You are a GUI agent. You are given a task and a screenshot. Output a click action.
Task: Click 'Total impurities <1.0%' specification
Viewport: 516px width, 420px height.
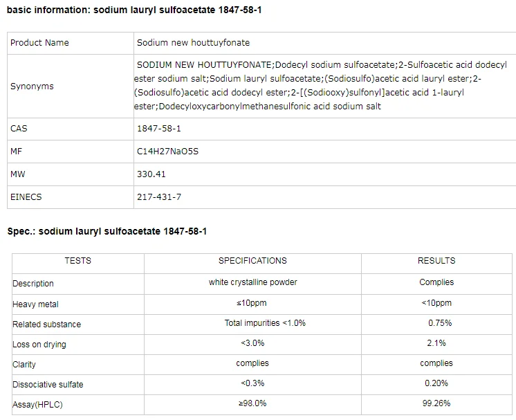(x=265, y=323)
